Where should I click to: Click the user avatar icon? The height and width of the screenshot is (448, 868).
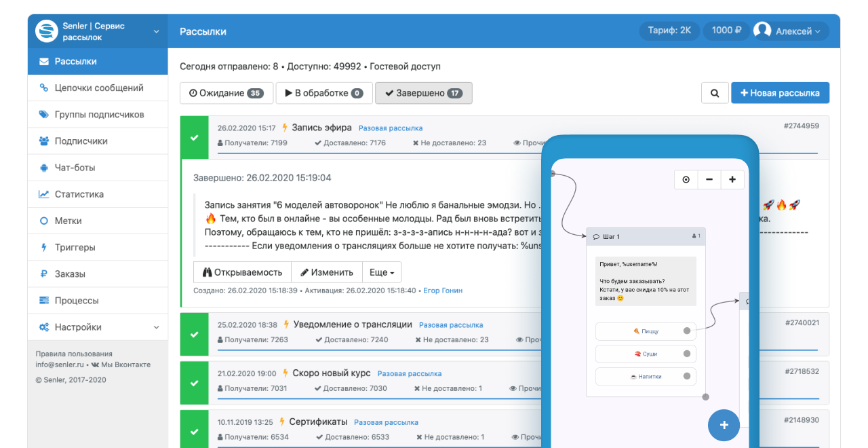pyautogui.click(x=763, y=31)
